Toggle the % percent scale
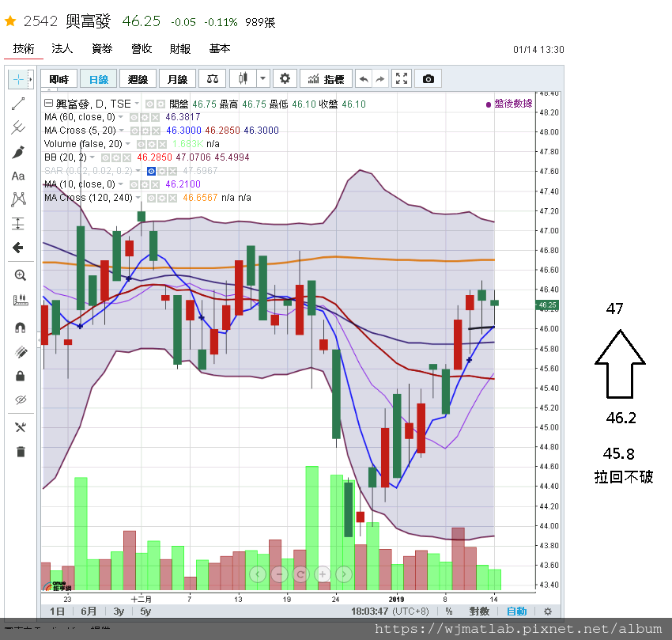This screenshot has width=672, height=640. [449, 612]
